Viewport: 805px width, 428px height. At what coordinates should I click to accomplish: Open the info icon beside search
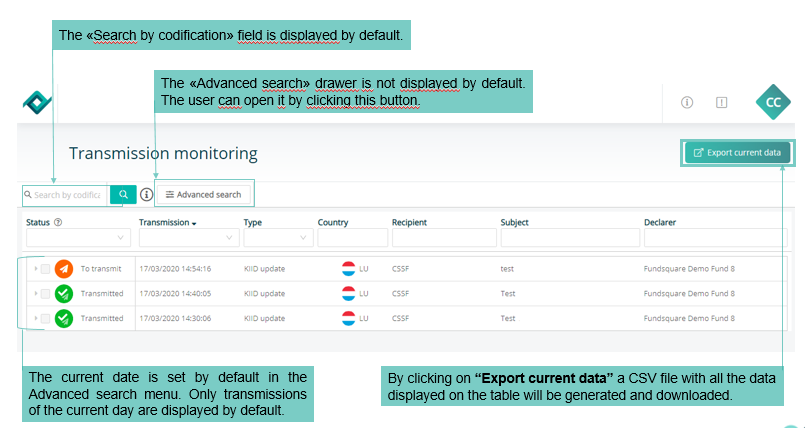[x=147, y=194]
